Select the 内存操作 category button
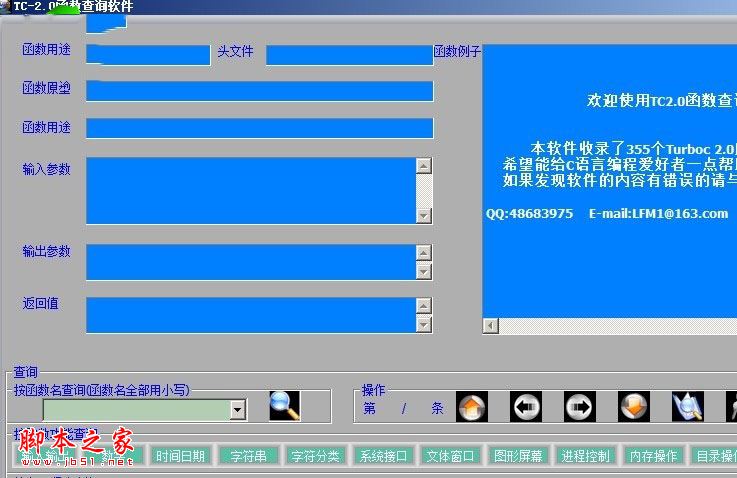 pos(653,456)
